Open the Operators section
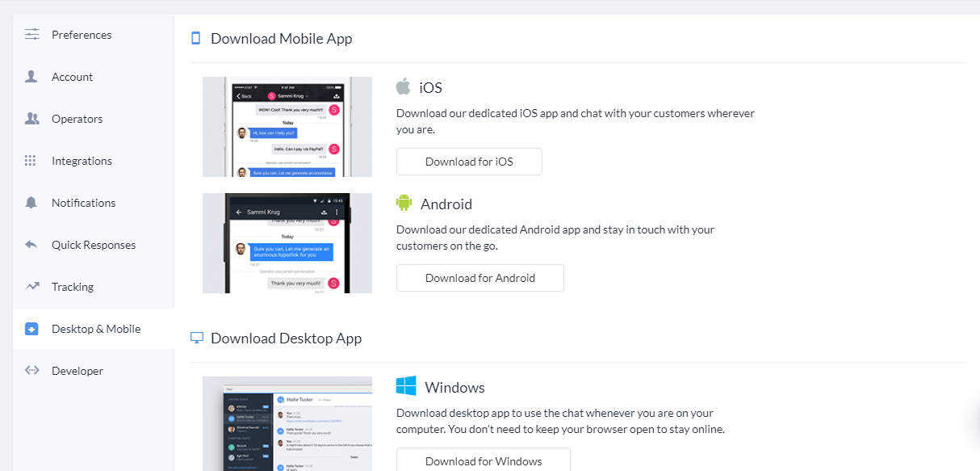980x471 pixels. pos(93,119)
